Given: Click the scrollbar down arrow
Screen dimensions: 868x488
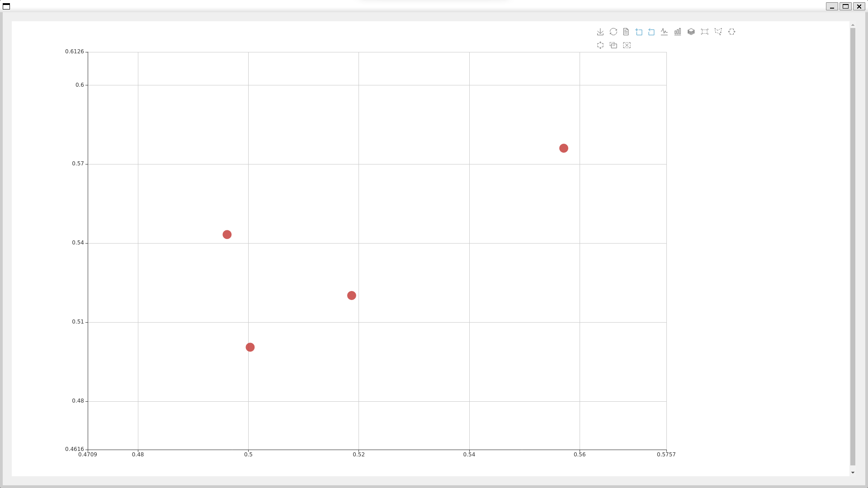Looking at the screenshot, I should point(853,473).
